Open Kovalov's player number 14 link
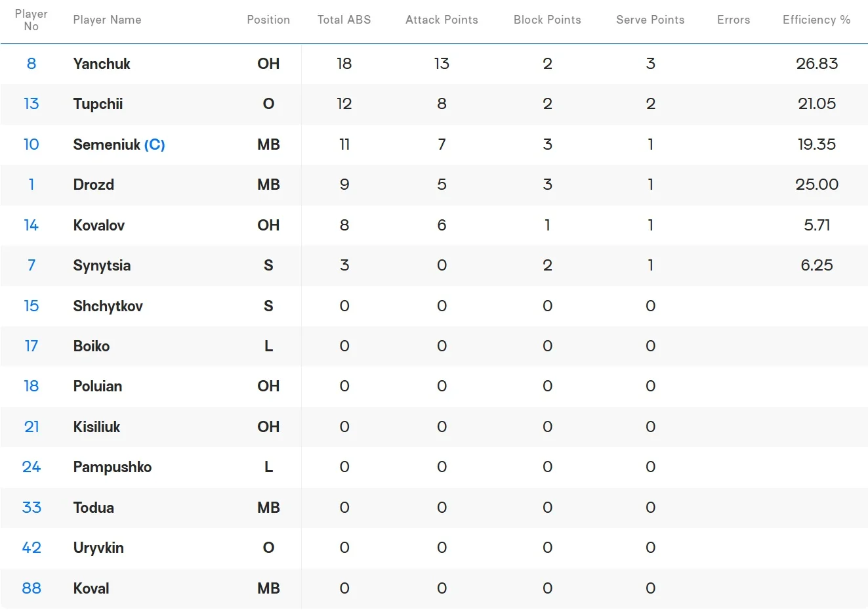This screenshot has width=868, height=610. point(31,225)
